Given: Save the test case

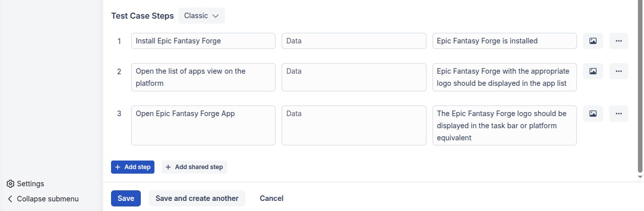Looking at the screenshot, I should point(126,198).
